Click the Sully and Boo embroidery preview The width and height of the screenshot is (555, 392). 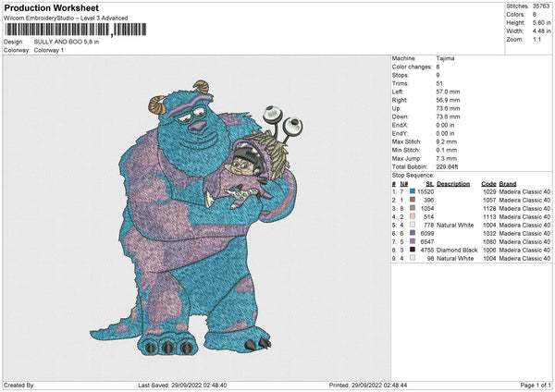(197, 218)
